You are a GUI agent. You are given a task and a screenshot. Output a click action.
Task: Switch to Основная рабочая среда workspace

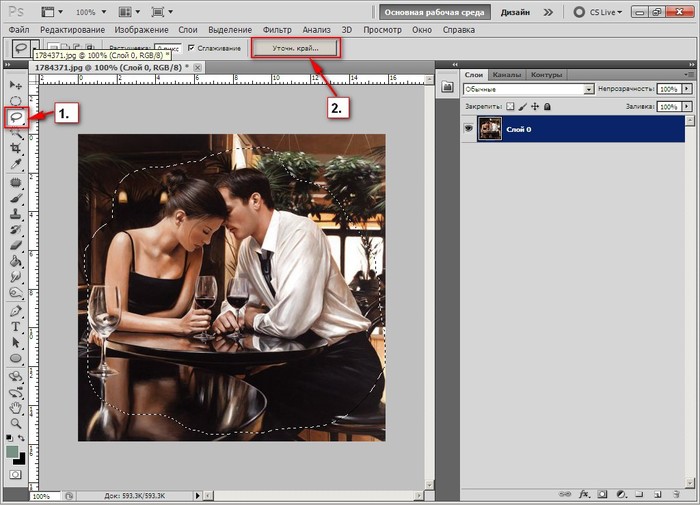tap(434, 12)
